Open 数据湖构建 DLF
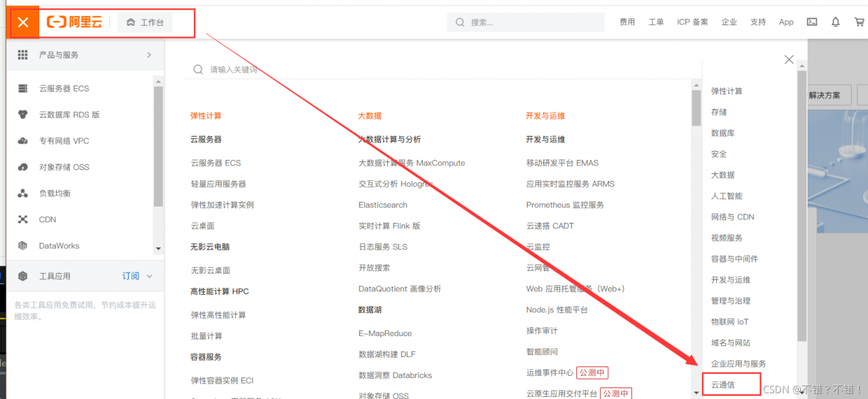The image size is (868, 399). 387,354
